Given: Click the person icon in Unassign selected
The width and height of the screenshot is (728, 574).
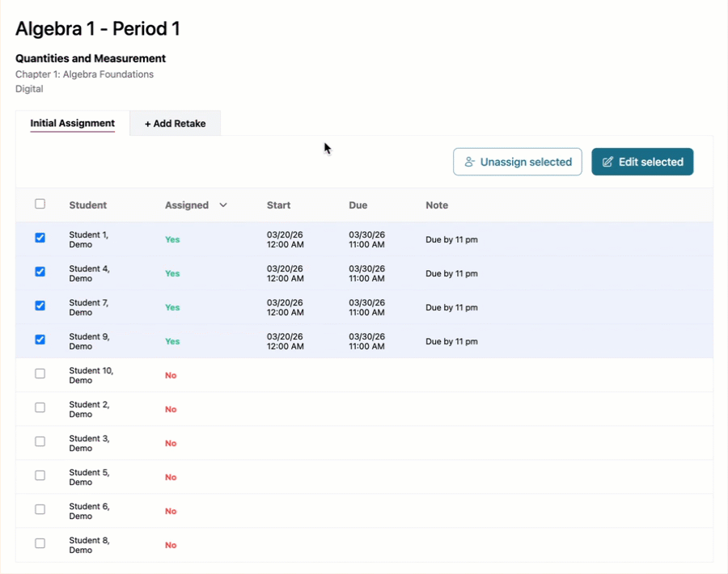Looking at the screenshot, I should point(469,162).
